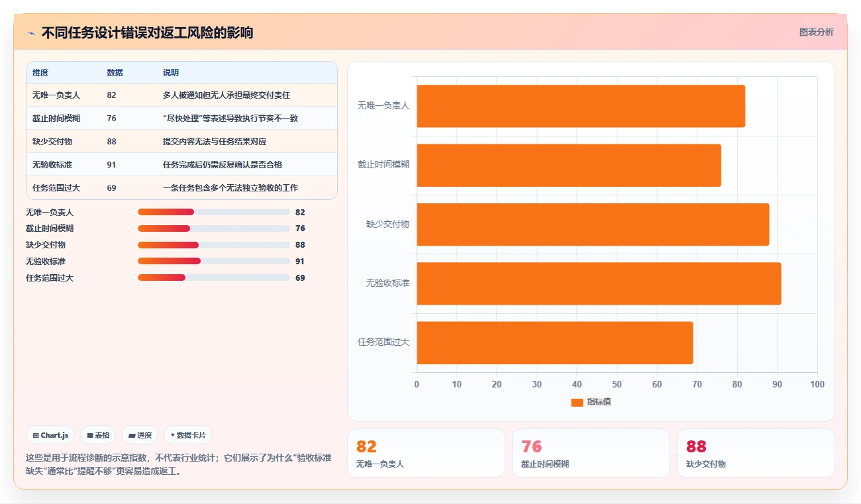
Task: Click table value 69 in the 数据 column
Action: click(x=111, y=188)
